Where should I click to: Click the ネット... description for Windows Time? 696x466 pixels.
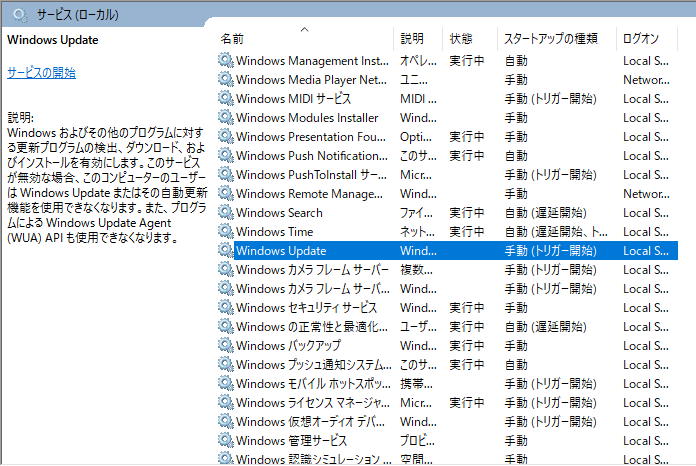pos(417,232)
